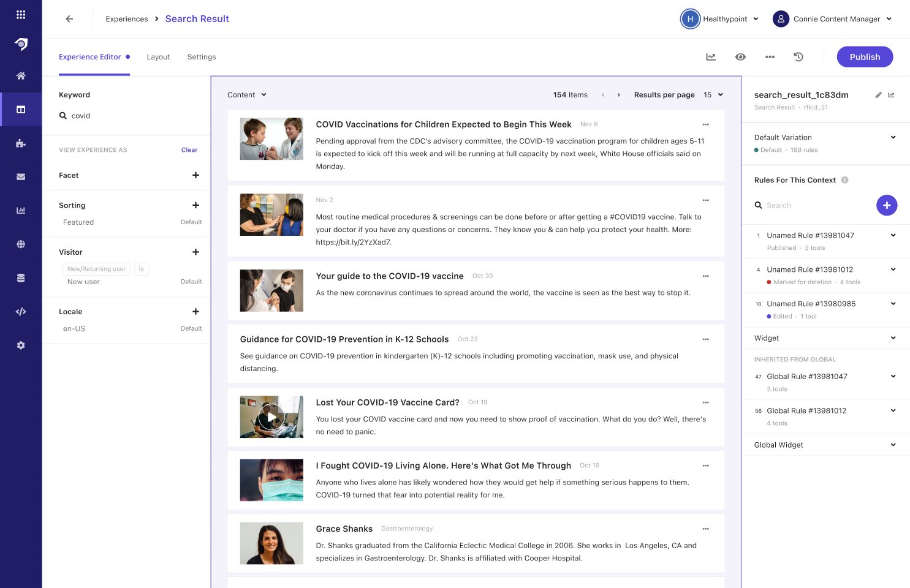
Task: Switch to the Layout tab
Action: [x=158, y=57]
